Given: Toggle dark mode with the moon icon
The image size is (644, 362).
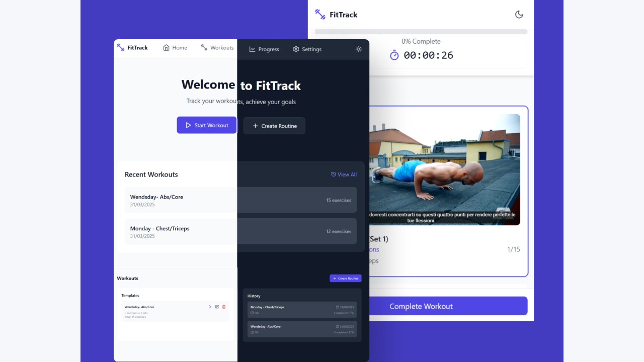Looking at the screenshot, I should pos(519,15).
